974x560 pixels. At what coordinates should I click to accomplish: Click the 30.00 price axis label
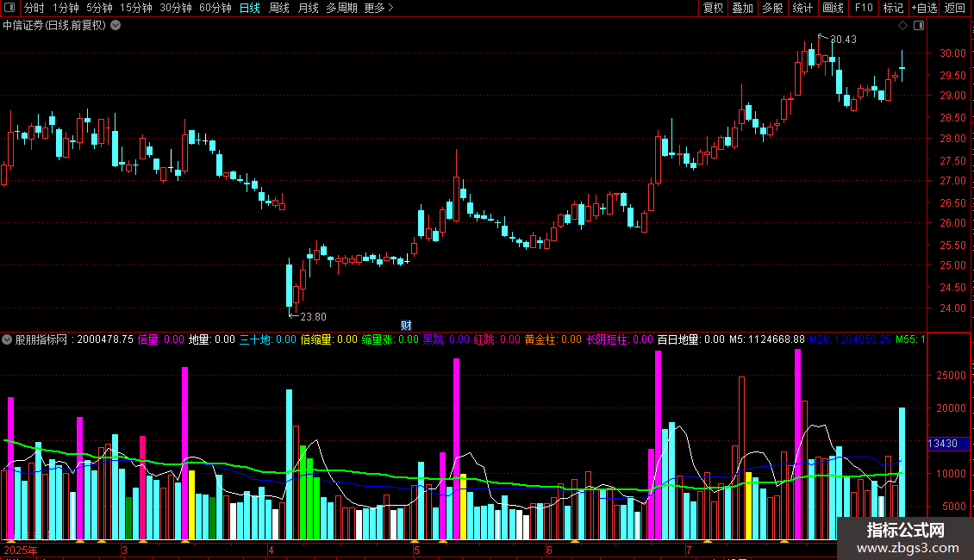click(952, 53)
